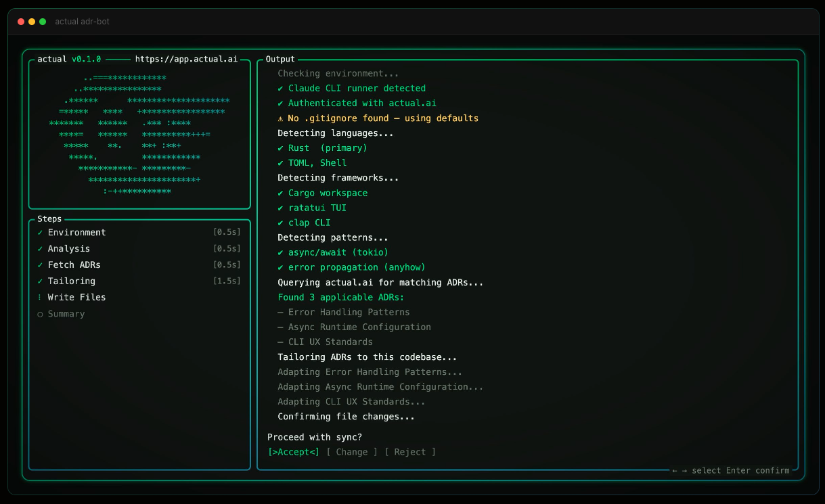Click the warning icon beside No .gitignore found
825x504 pixels.
[x=280, y=118]
